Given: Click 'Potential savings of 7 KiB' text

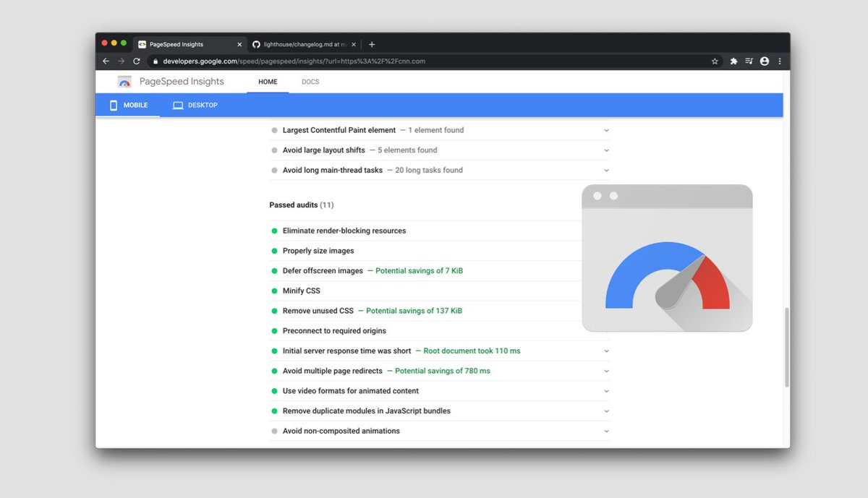Looking at the screenshot, I should pos(419,271).
